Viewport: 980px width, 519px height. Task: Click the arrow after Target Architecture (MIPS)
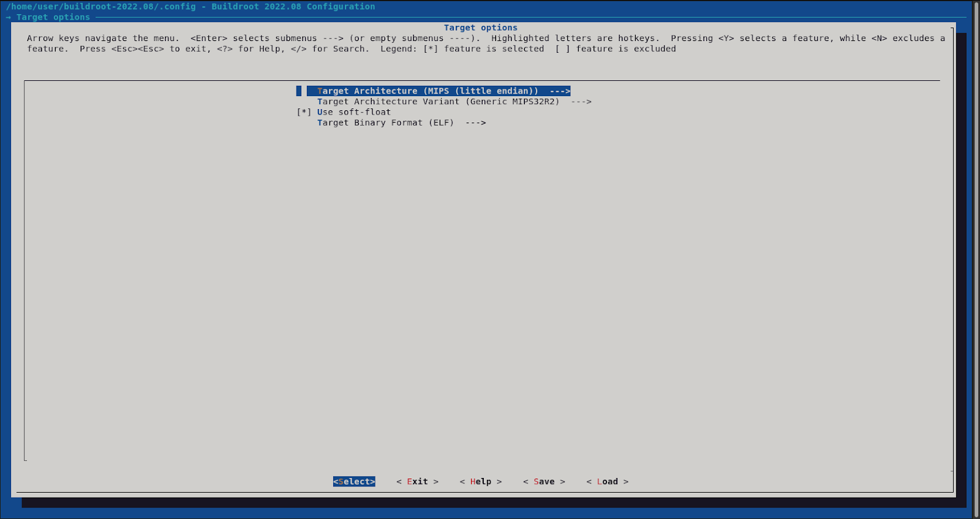560,91
